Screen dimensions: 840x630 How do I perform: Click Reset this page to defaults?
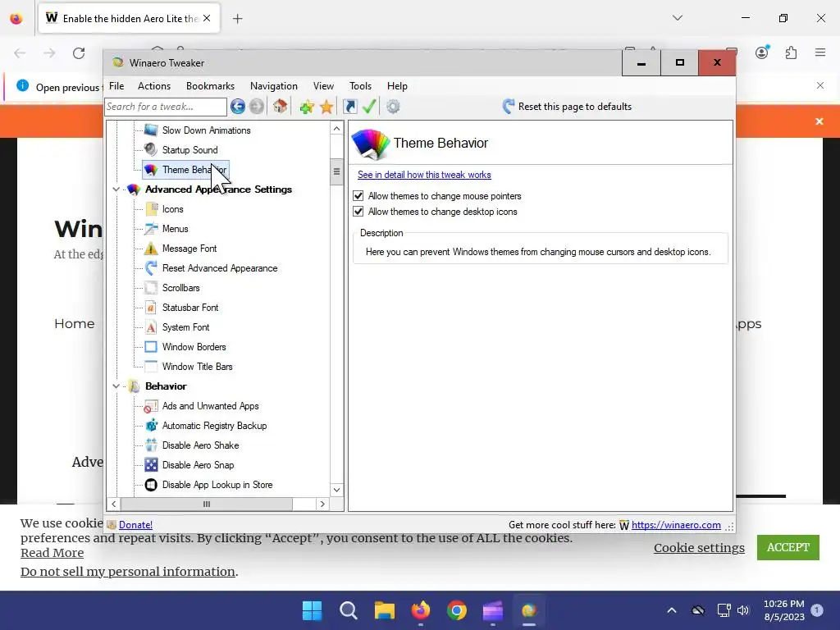point(567,107)
